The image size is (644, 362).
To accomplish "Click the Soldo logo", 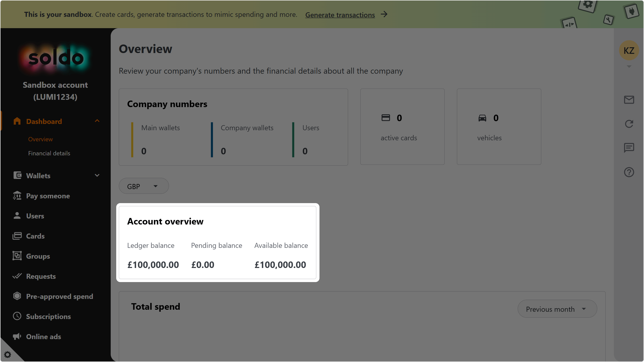I will click(56, 58).
